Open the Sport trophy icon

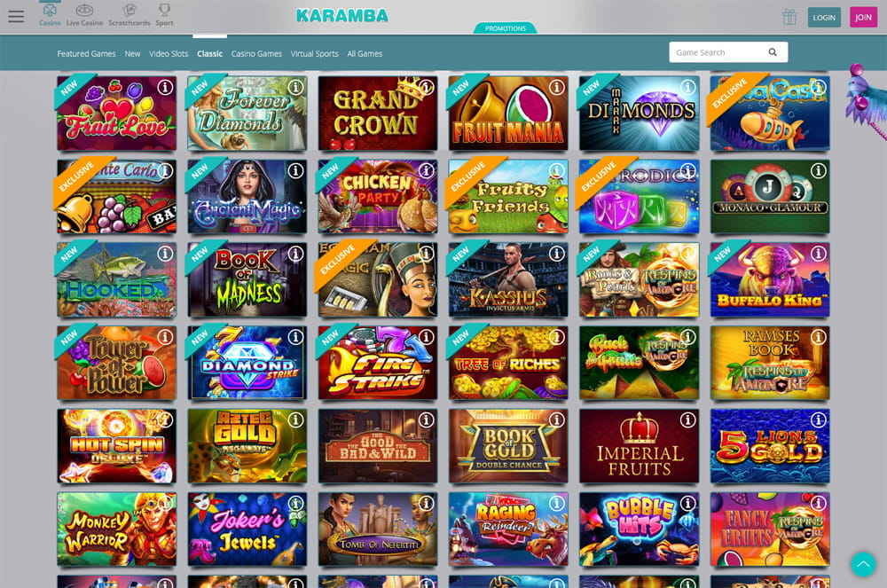[x=164, y=11]
